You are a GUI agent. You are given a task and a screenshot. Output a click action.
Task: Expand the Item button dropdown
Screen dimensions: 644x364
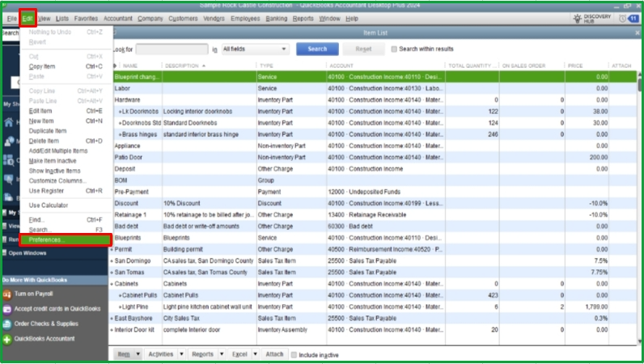coord(138,354)
